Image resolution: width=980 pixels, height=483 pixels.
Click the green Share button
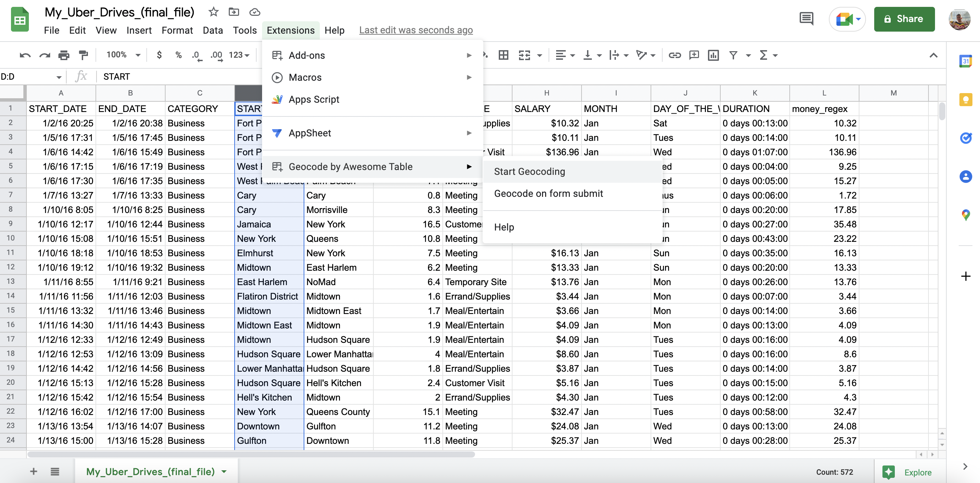(904, 19)
